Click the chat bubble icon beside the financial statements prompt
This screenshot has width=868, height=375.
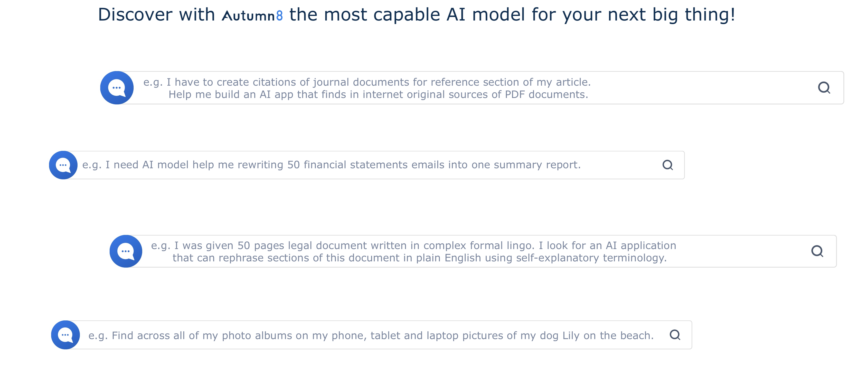[x=63, y=165]
